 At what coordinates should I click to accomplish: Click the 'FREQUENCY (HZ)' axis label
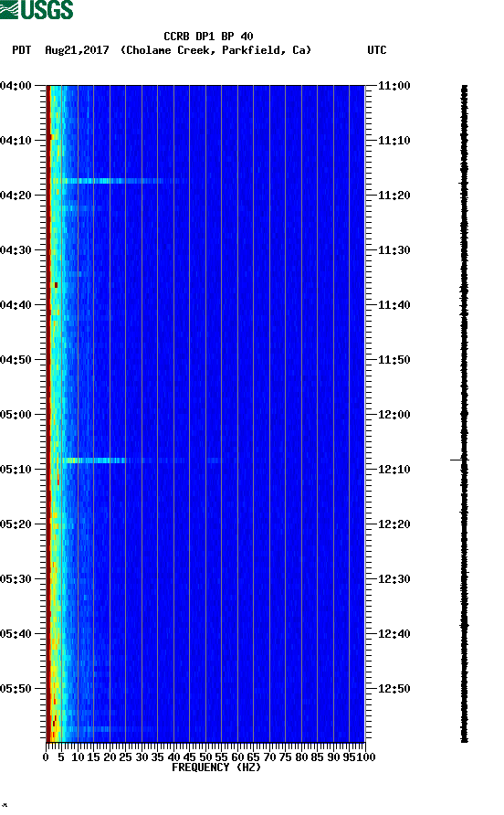[216, 767]
